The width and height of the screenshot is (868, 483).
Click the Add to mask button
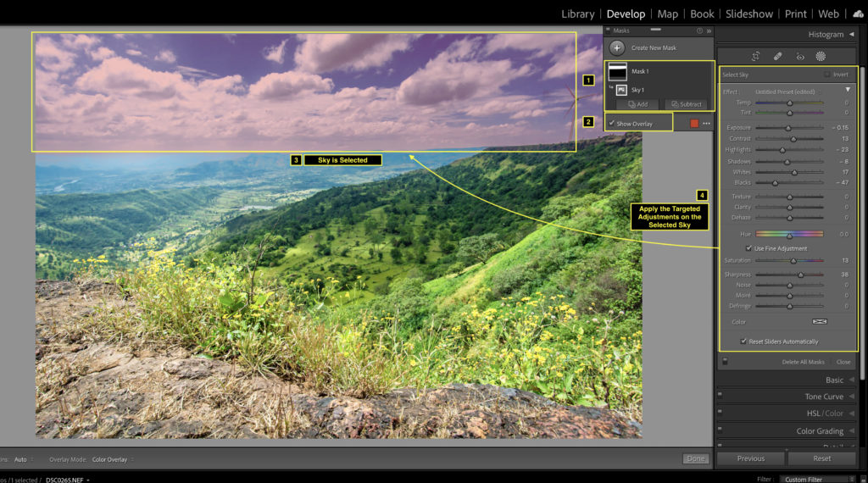637,104
